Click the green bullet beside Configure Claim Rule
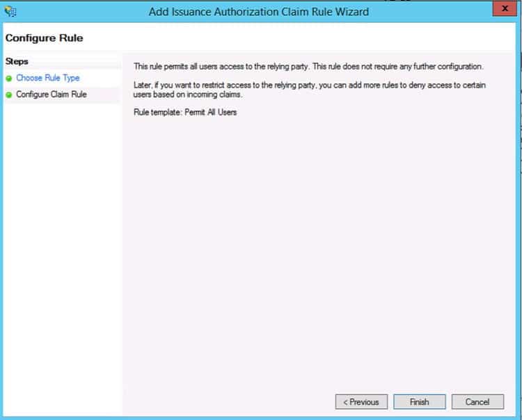 [9, 95]
